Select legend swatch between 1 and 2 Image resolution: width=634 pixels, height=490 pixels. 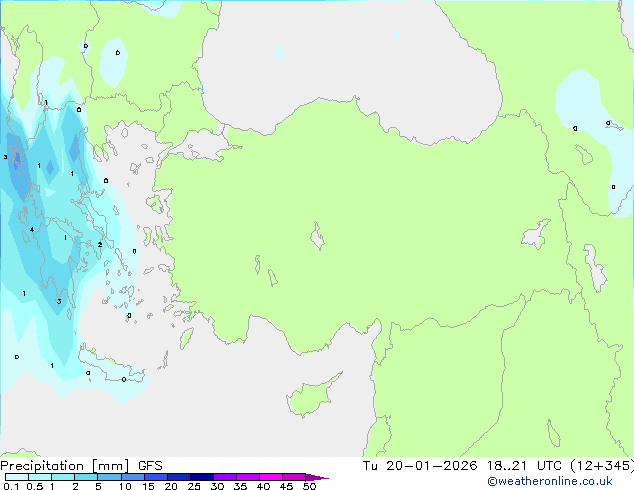coord(63,477)
